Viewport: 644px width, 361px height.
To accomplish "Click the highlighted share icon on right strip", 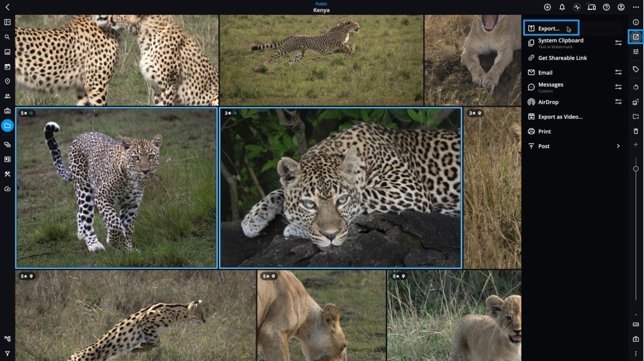I will (636, 37).
